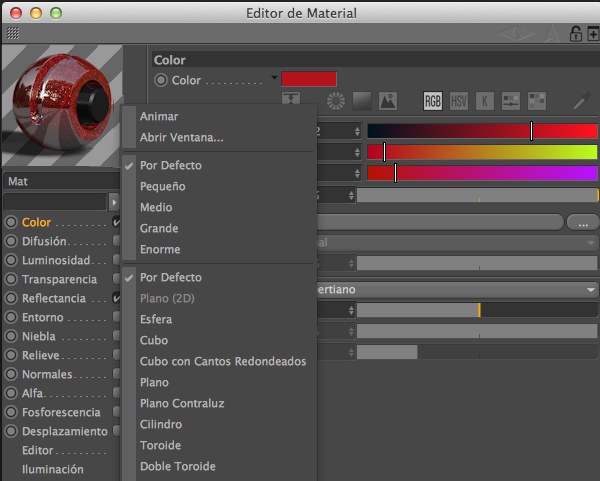This screenshot has height=481, width=600.
Task: Switch color mode to RGB
Action: pos(433,101)
